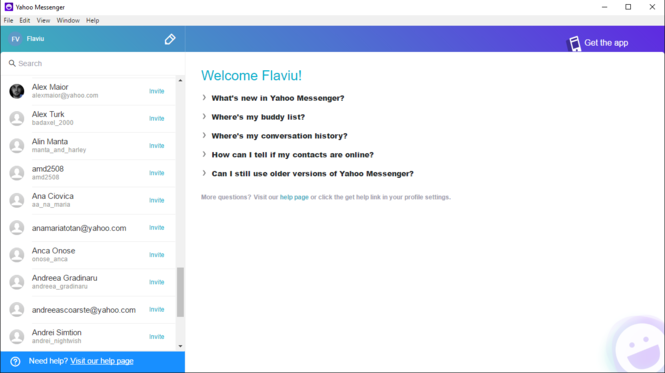Open the Visit our help page link
Image resolution: width=665 pixels, height=373 pixels.
102,361
